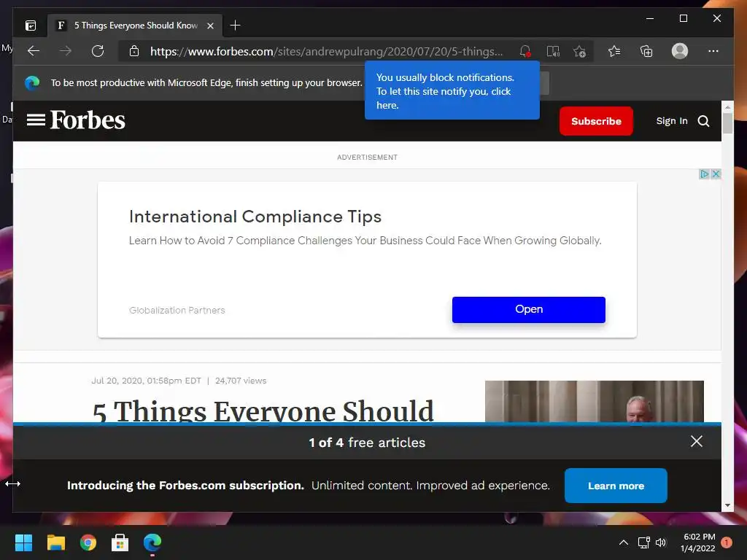Click scrollbar up arrow

[x=727, y=106]
